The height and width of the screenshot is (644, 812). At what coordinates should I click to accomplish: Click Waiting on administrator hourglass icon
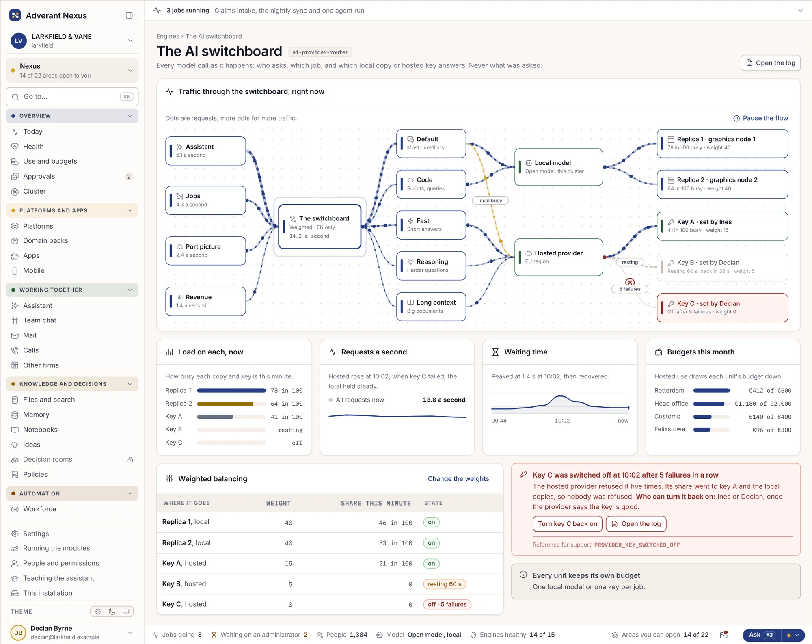coord(214,635)
